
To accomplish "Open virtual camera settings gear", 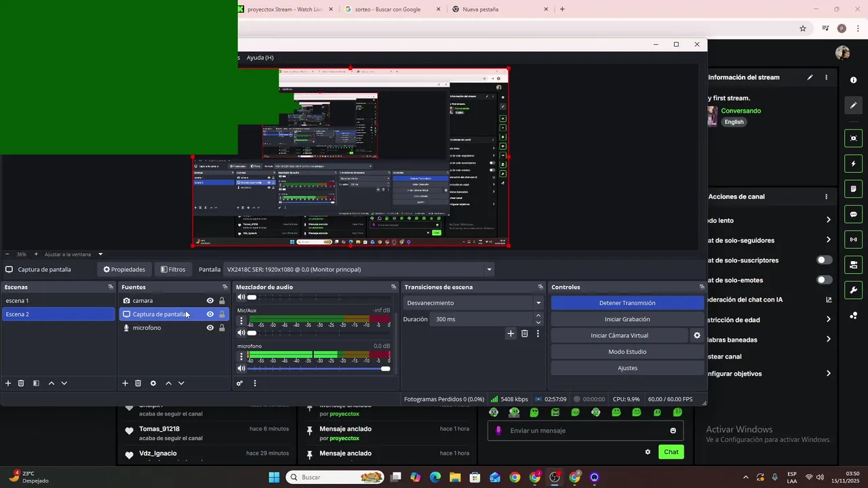I will 696,335.
